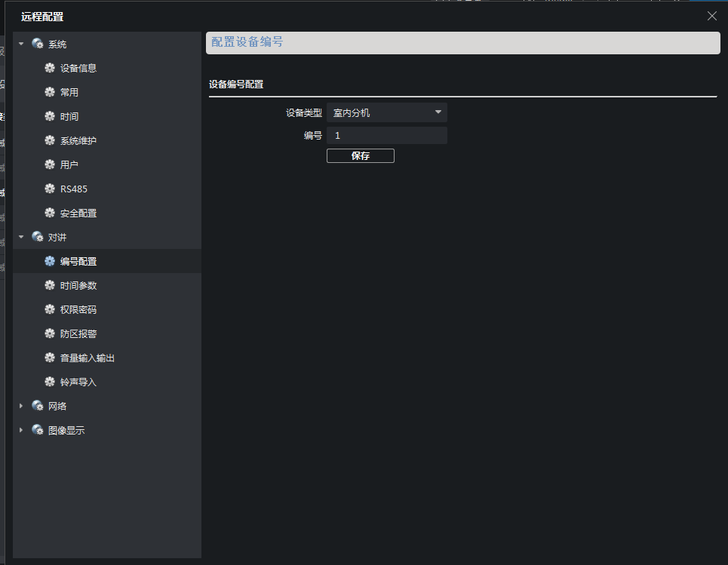Screen dimensions: 728x565
Task: Click the gear icon beside 权限密码
Action: (x=50, y=309)
